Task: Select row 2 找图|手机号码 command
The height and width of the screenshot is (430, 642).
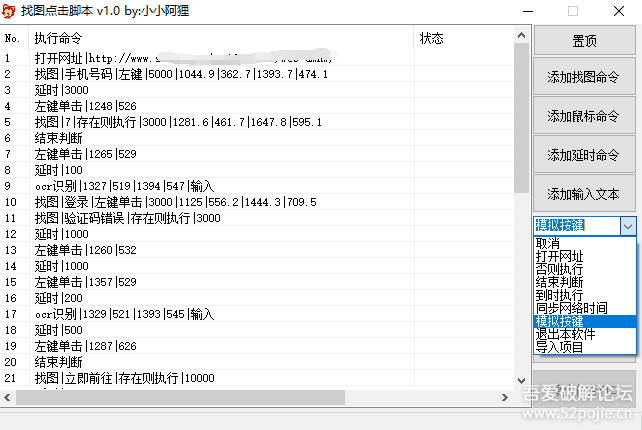Action: [x=257, y=74]
